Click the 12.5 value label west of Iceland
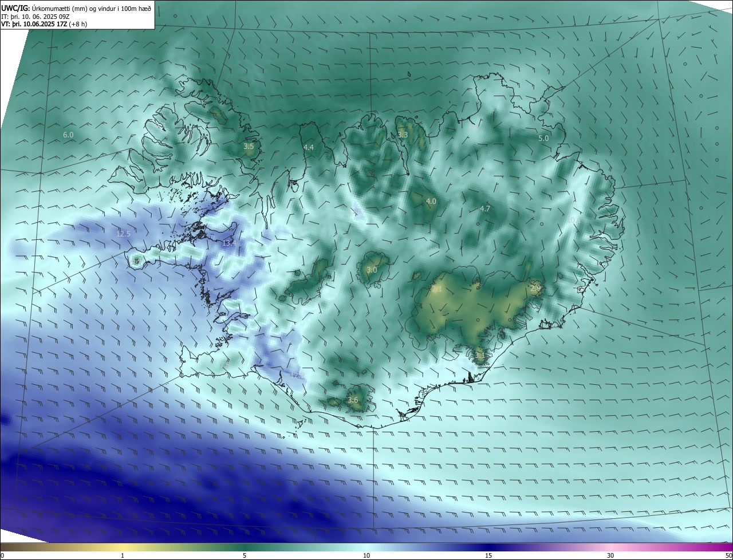The height and width of the screenshot is (560, 733). coord(123,234)
